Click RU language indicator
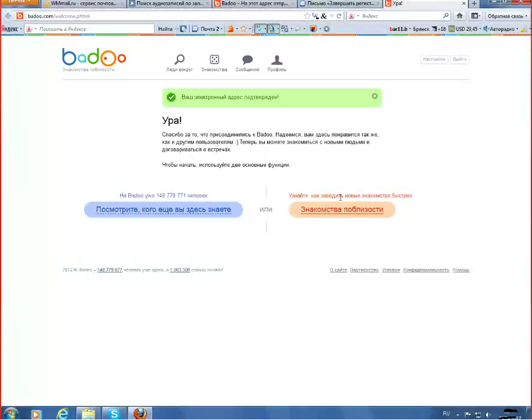The width and height of the screenshot is (532, 420). click(x=446, y=414)
